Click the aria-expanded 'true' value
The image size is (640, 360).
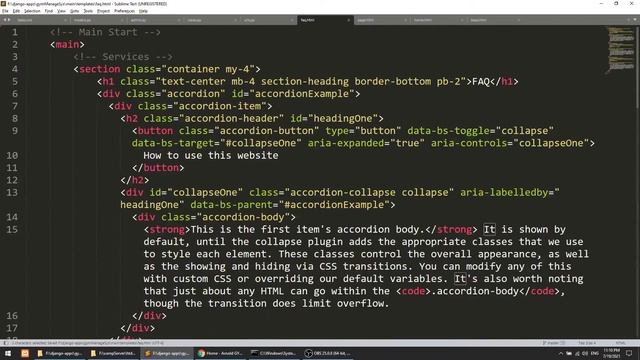point(407,143)
